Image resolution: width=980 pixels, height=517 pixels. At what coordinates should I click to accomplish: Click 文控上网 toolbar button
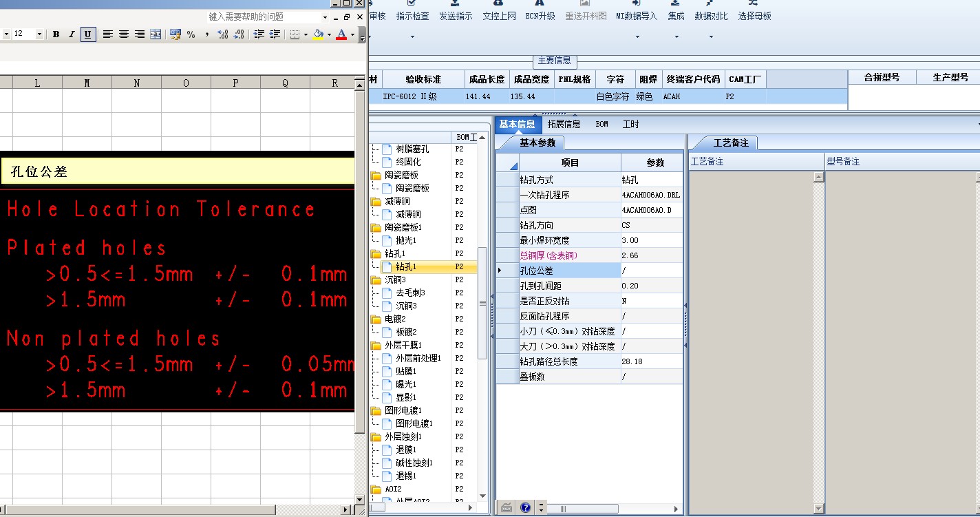coord(499,16)
